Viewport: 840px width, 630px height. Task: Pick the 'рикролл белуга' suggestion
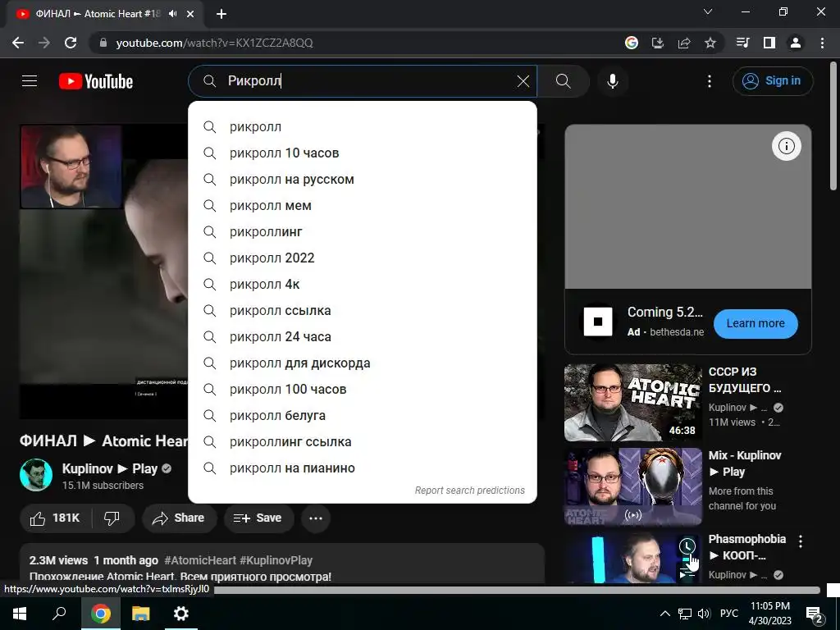click(x=363, y=416)
